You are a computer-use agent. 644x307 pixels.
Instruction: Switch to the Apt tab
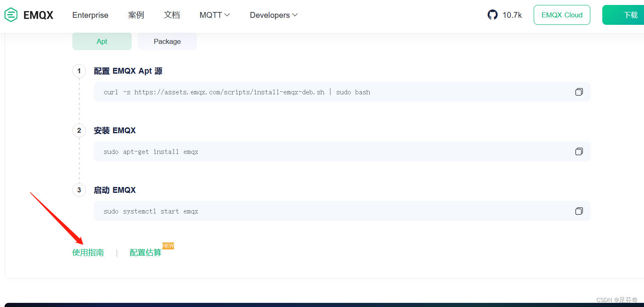tap(102, 41)
